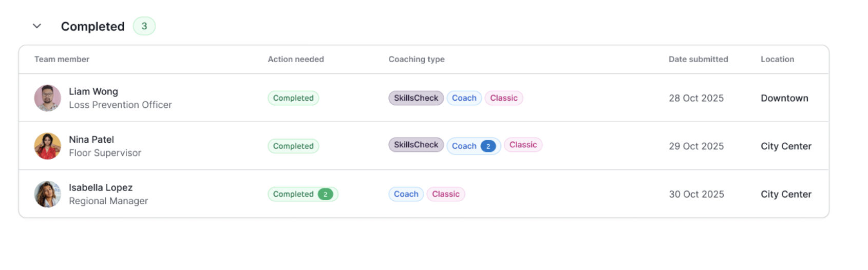This screenshot has height=270, width=868.
Task: Sort by Date submitted column header
Action: point(698,60)
